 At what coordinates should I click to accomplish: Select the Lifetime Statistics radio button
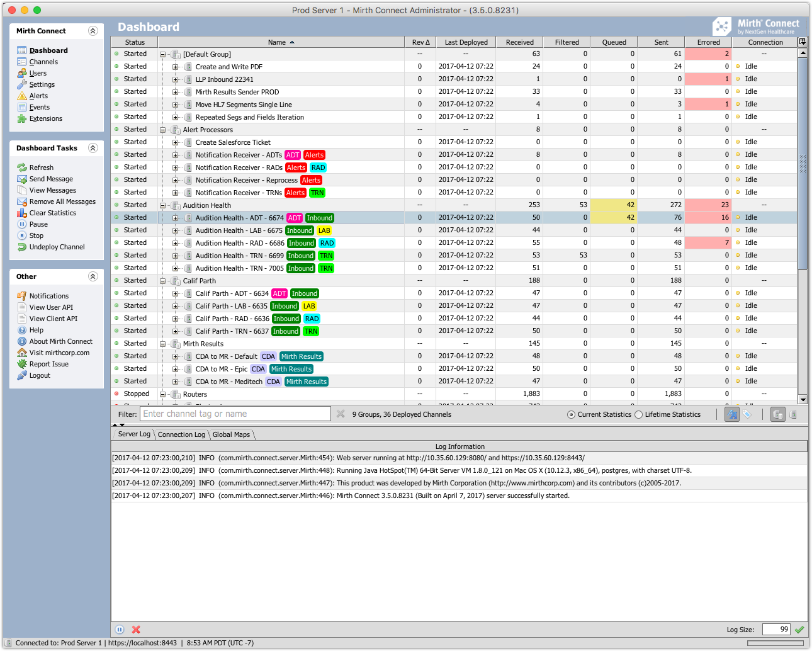pyautogui.click(x=639, y=414)
